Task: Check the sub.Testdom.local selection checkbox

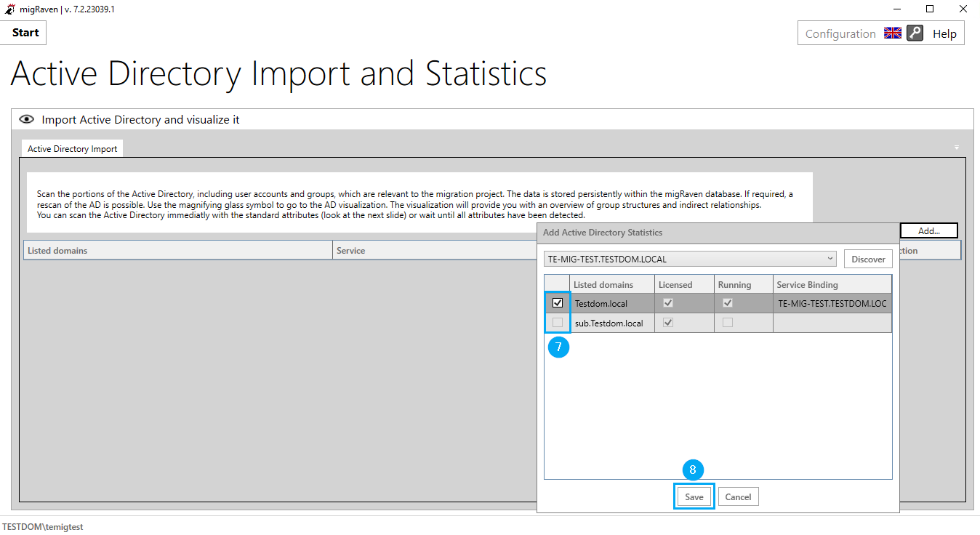Action: [558, 323]
